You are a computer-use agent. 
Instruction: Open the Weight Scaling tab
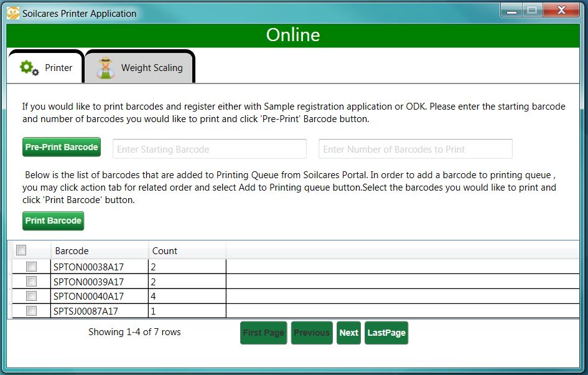point(140,67)
